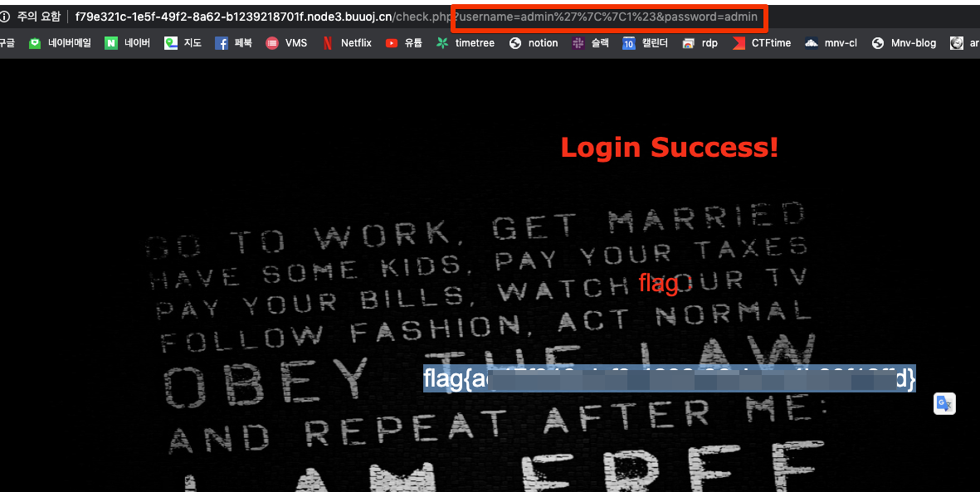980x492 pixels.
Task: Click the red VMS bookmark icon
Action: tap(272, 43)
